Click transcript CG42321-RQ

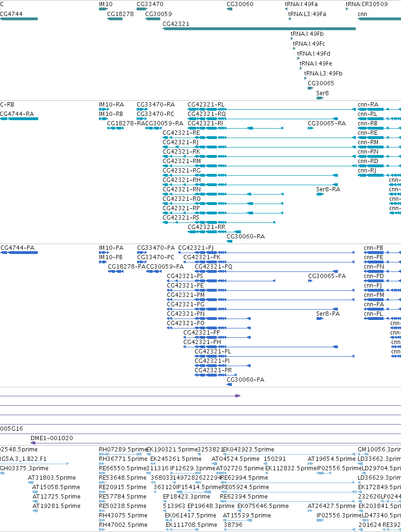pyautogui.click(x=206, y=114)
